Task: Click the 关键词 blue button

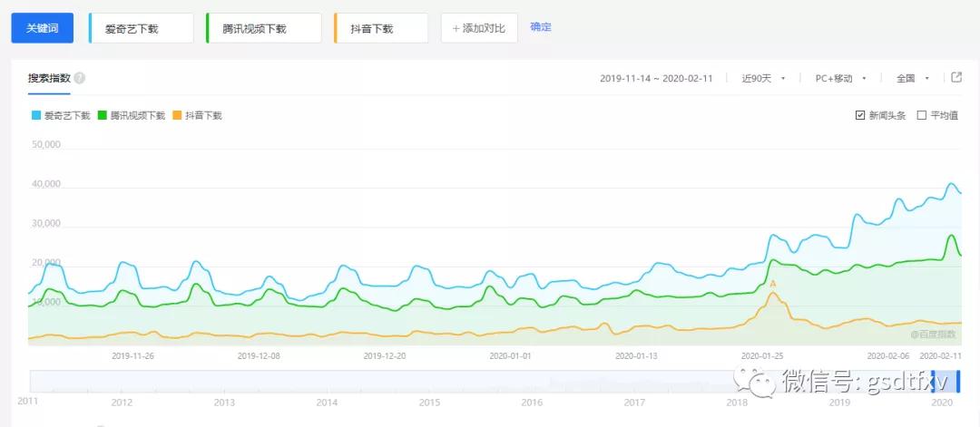Action: pos(43,28)
